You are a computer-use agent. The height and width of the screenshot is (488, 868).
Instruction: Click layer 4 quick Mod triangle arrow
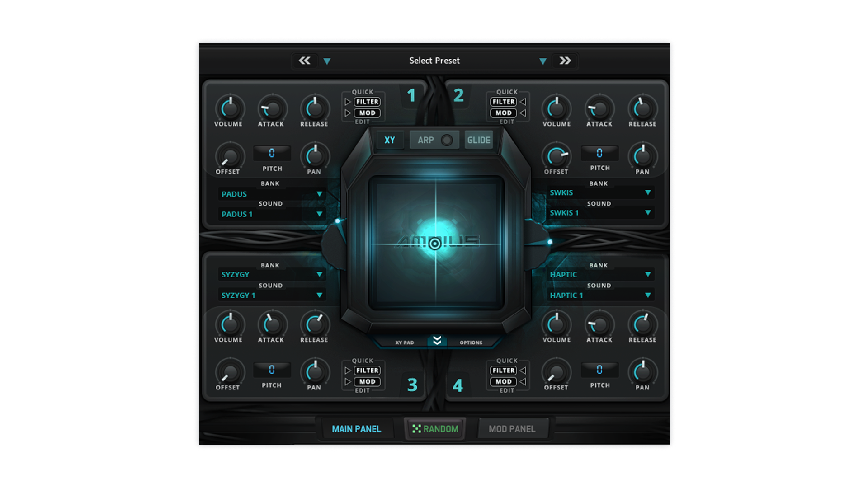(523, 382)
